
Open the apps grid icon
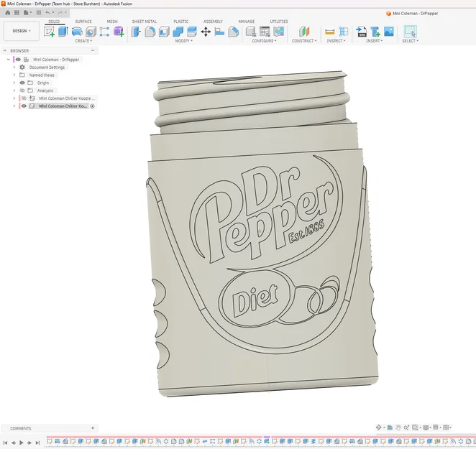coord(17,13)
